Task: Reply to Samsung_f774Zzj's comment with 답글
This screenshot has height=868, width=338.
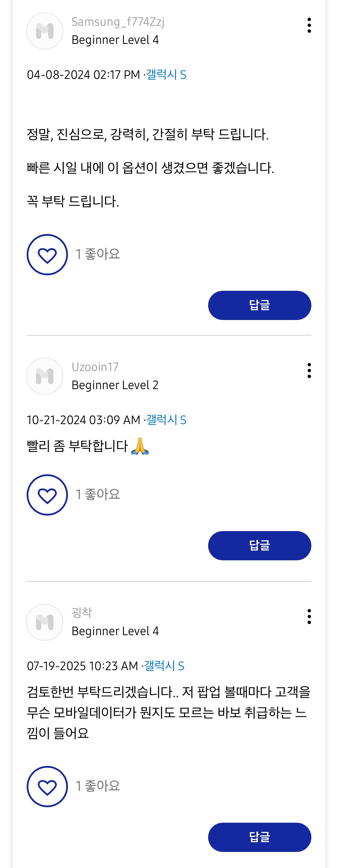Action: [x=259, y=305]
